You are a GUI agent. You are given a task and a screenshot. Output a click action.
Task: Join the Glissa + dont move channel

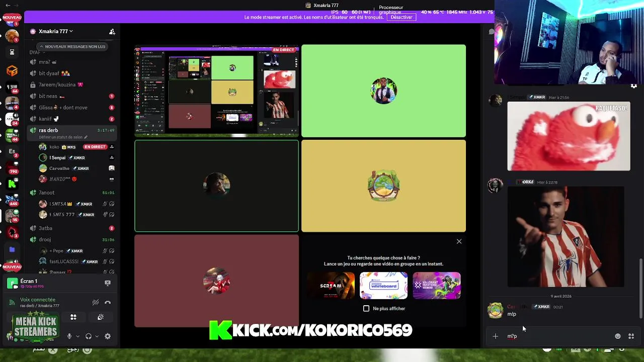point(72,107)
